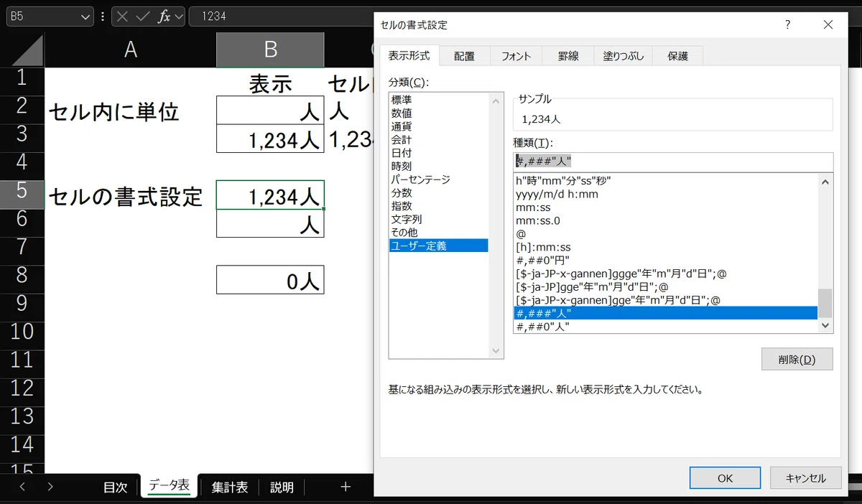Click the category list scroll-down arrow

click(x=496, y=350)
